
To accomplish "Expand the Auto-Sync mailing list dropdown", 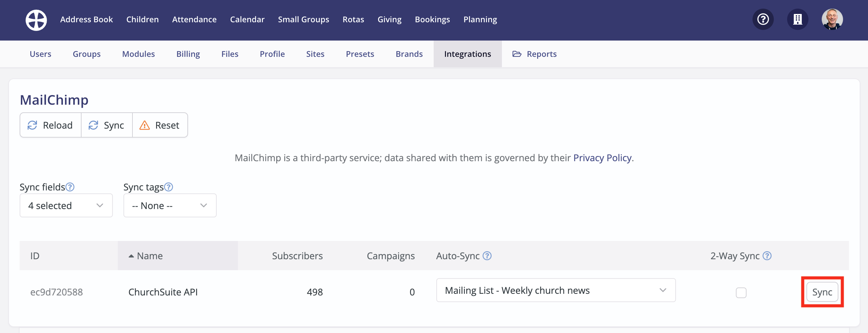I will (555, 290).
